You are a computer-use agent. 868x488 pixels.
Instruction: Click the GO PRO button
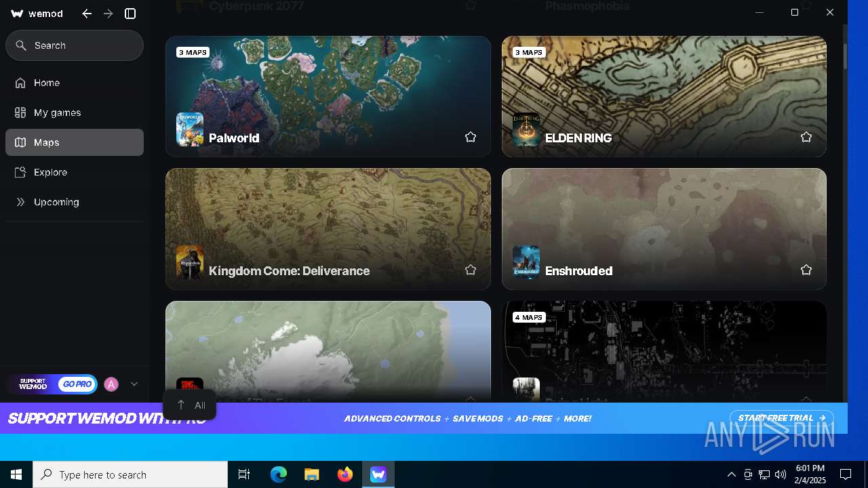click(77, 384)
